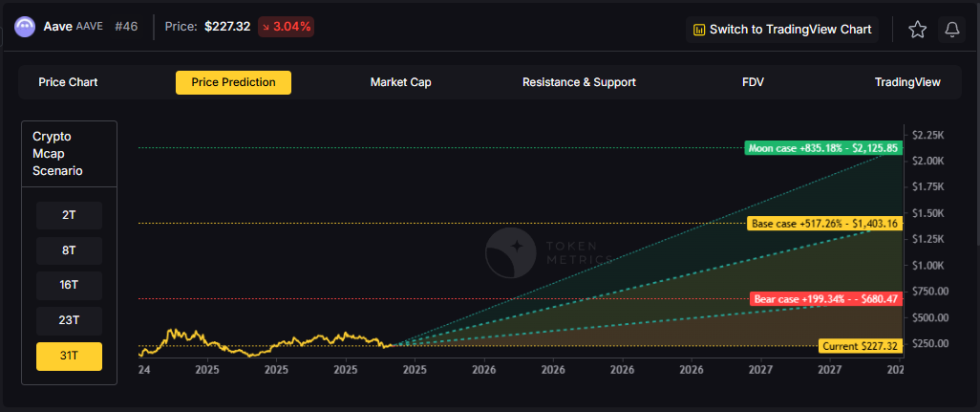Click the $1.75K axis label
The height and width of the screenshot is (412, 980).
coord(928,187)
